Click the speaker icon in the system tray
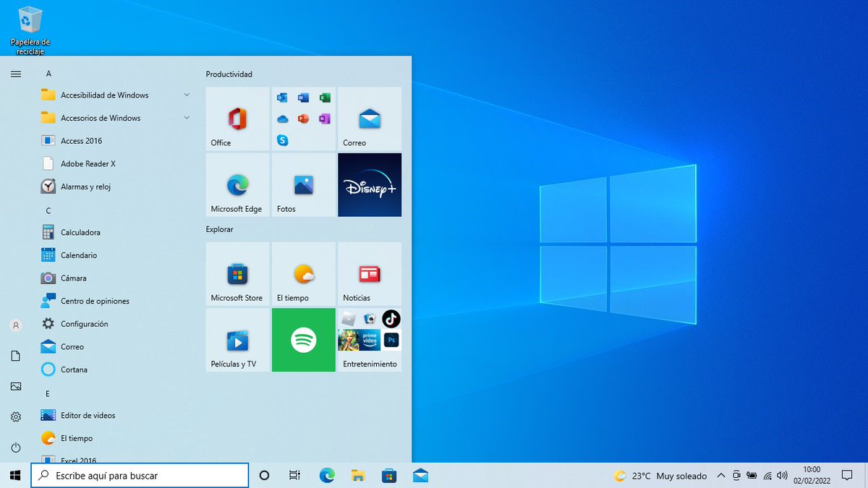The image size is (868, 488). click(x=782, y=476)
